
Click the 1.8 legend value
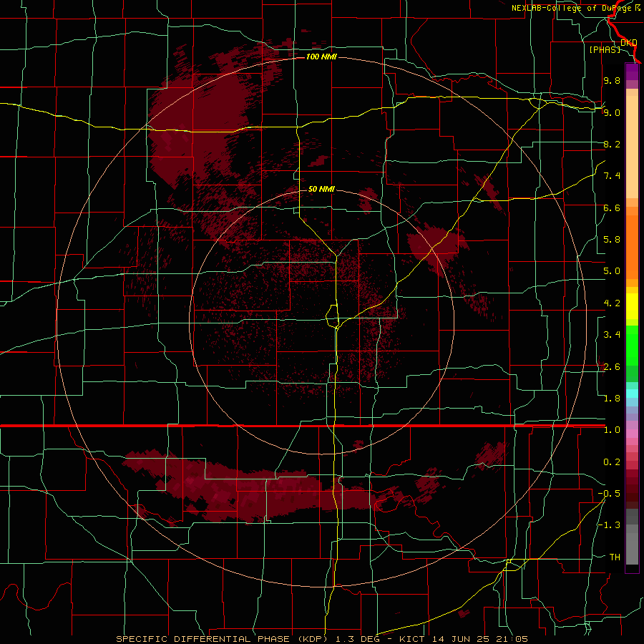tap(612, 399)
